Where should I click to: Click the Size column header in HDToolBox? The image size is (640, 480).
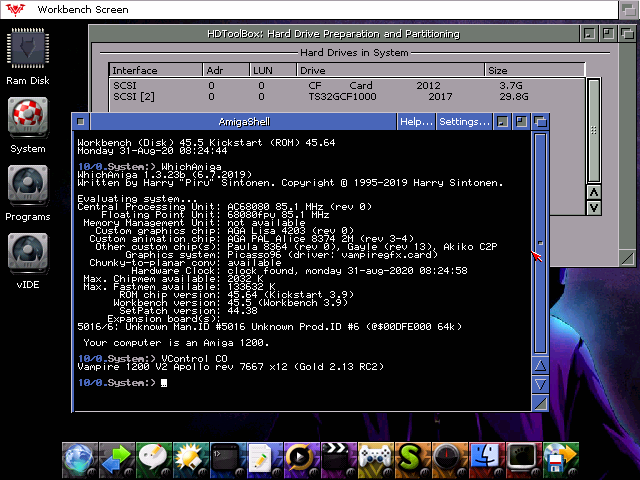click(535, 70)
